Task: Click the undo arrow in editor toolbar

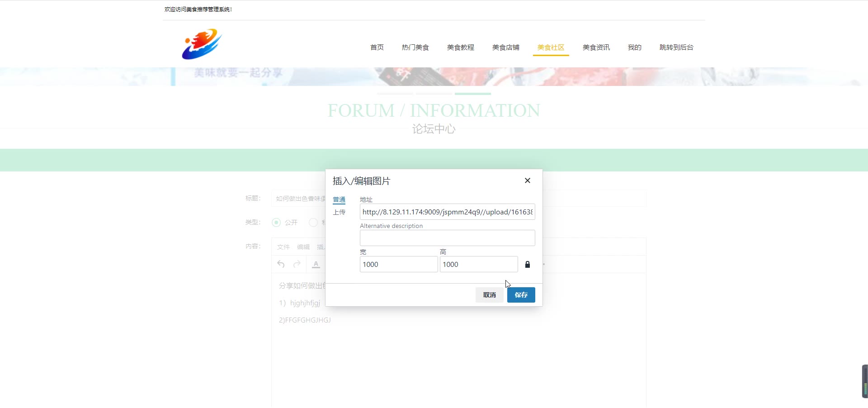Action: (x=281, y=264)
